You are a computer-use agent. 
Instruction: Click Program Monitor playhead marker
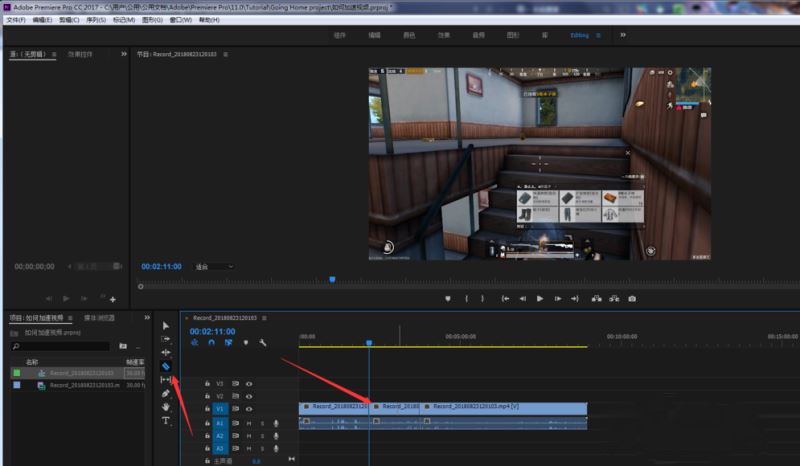[x=333, y=279]
